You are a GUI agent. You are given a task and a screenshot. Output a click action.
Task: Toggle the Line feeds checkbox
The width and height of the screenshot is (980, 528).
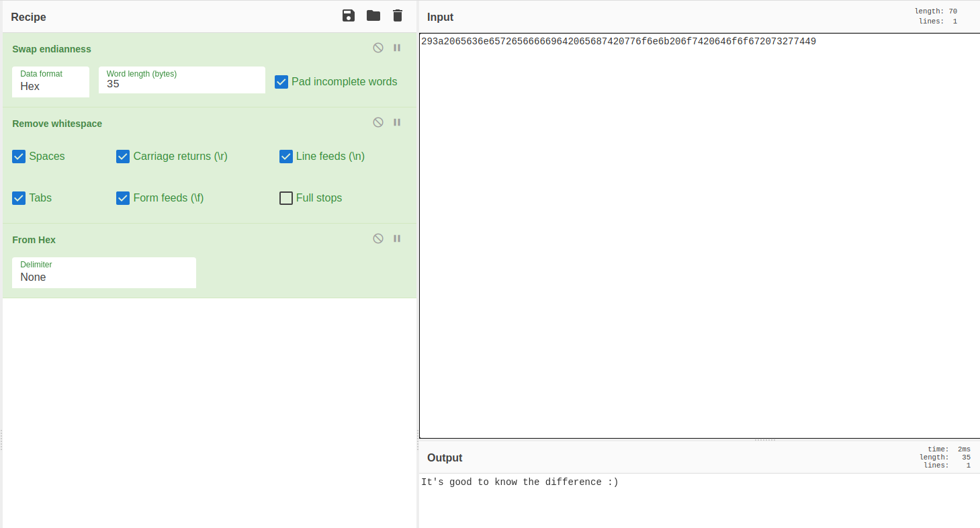tap(286, 157)
